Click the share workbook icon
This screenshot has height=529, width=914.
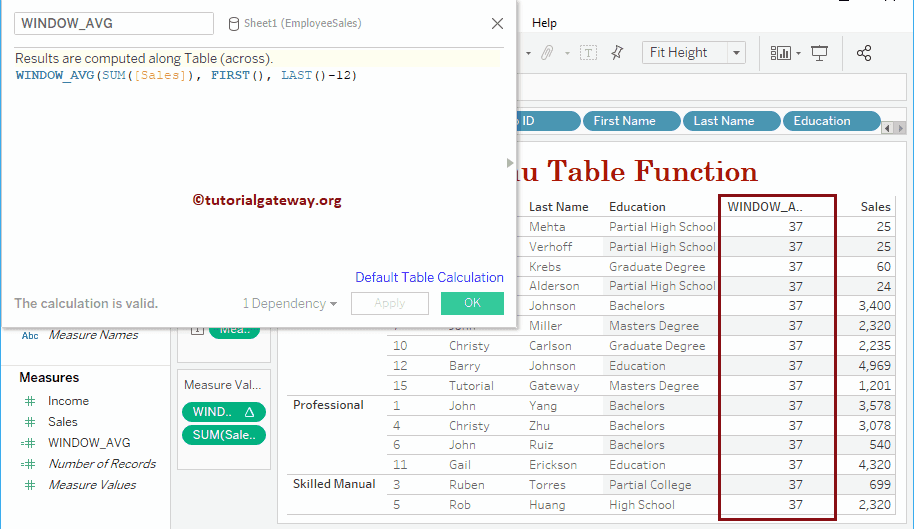tap(864, 53)
